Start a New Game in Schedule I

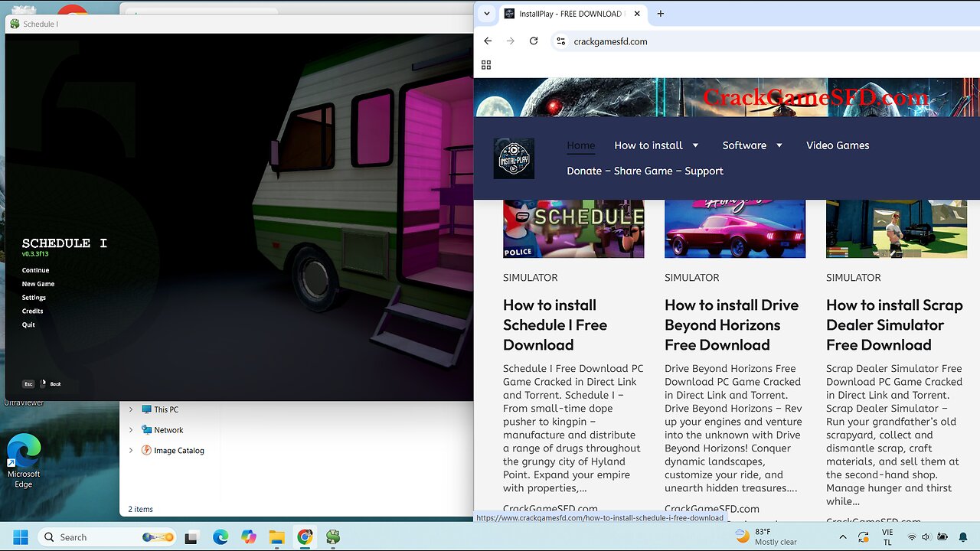pos(38,284)
